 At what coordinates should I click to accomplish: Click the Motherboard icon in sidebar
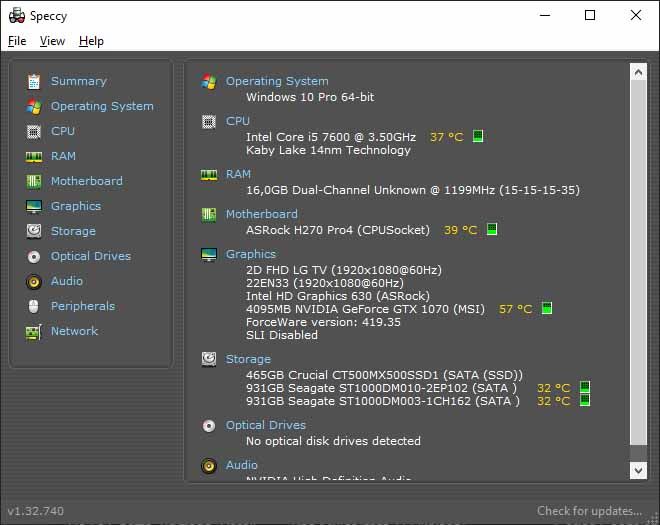(34, 181)
